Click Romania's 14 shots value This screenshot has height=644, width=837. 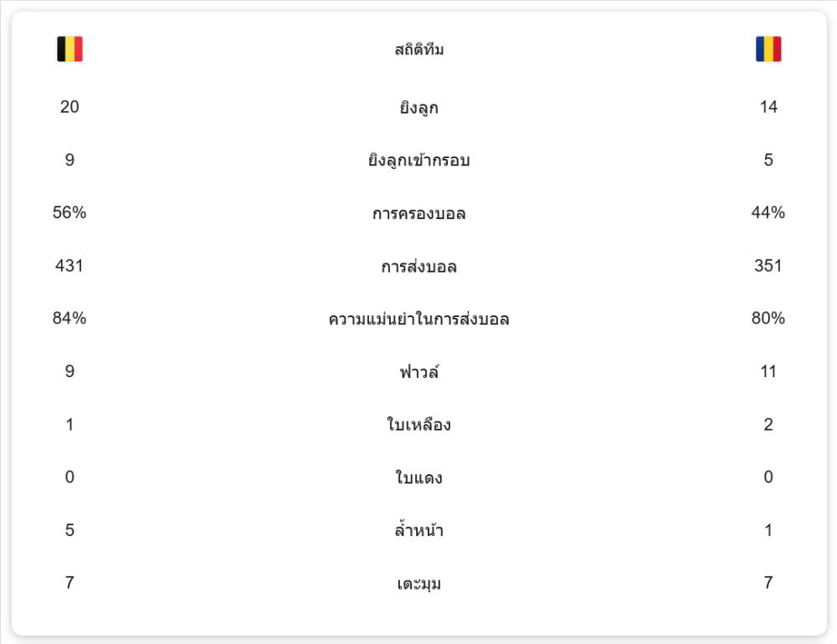[768, 107]
